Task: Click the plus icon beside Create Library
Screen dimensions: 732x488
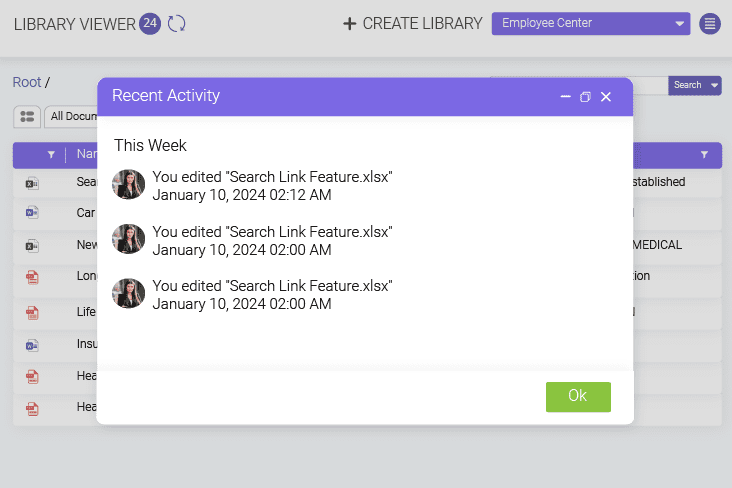Action: point(349,24)
